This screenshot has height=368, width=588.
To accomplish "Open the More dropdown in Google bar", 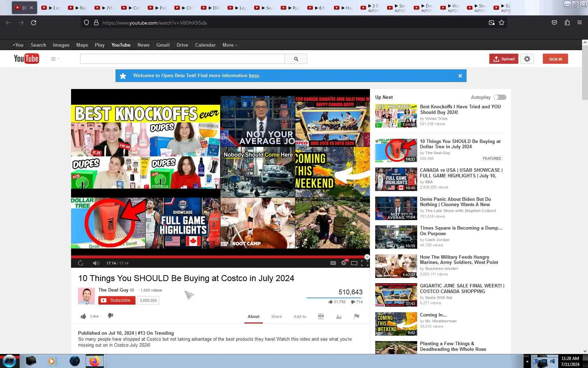I will (230, 45).
